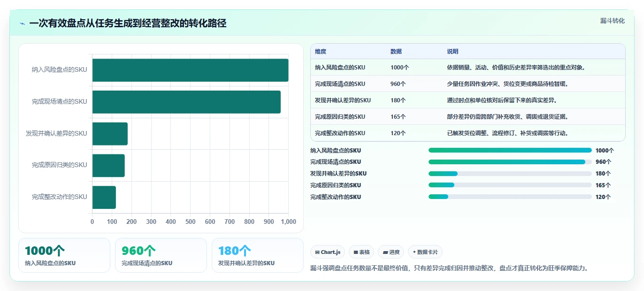This screenshot has height=291, width=644.
Task: Click the description starting 少量任务因作业冲突
Action: point(508,84)
